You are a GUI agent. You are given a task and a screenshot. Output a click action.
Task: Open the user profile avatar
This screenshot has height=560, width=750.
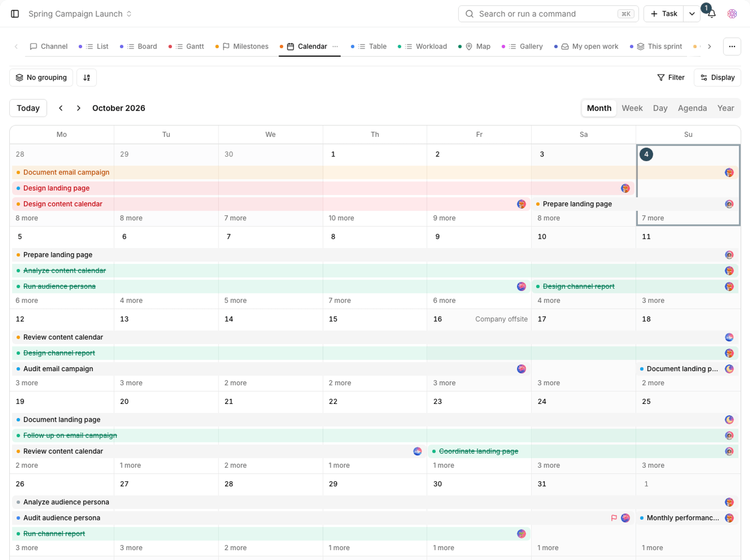coord(732,14)
